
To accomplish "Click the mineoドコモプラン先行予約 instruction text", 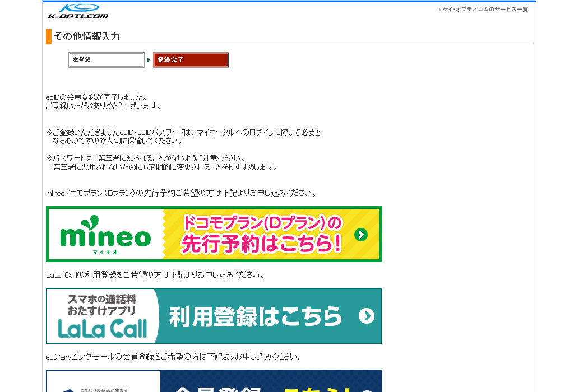I will [x=182, y=193].
